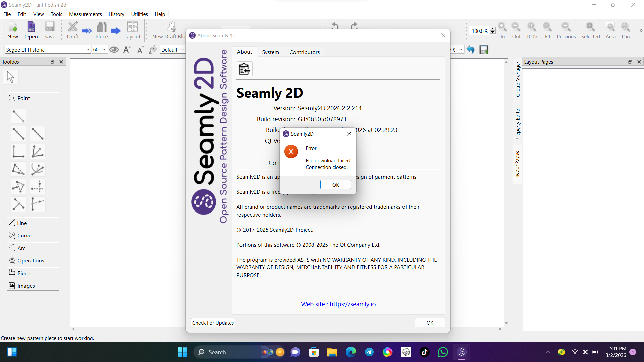Open the Segoe UI Historic font dropdown
Image resolution: width=644 pixels, height=362 pixels.
[88, 50]
